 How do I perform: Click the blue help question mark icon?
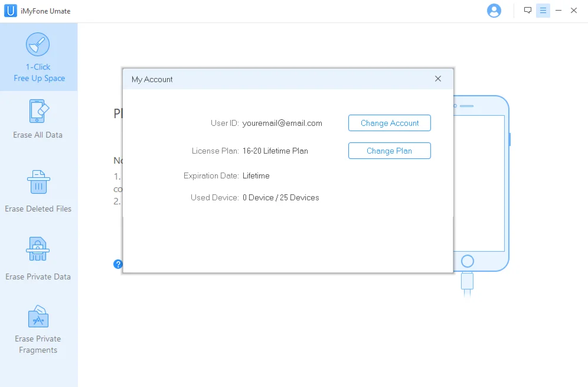[117, 264]
